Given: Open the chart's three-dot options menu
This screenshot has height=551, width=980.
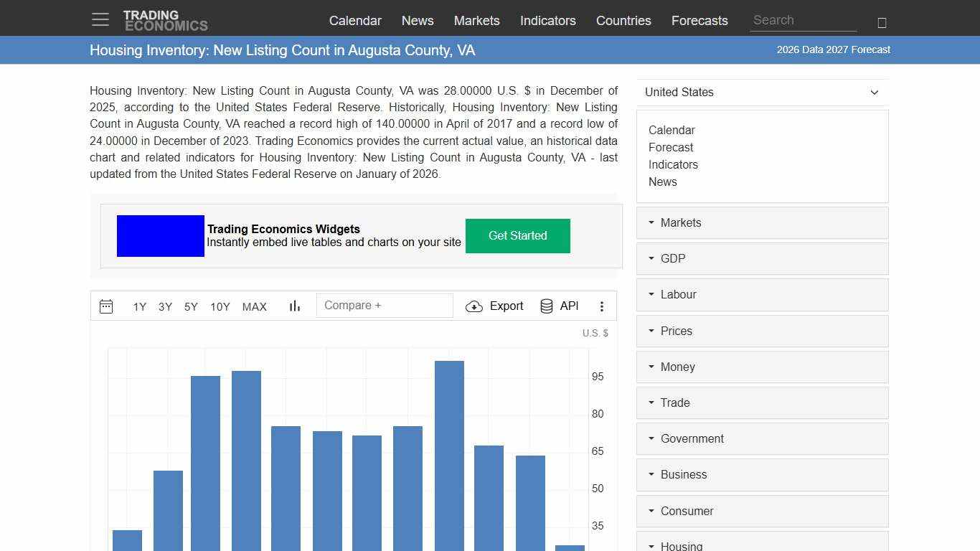Looking at the screenshot, I should pos(602,306).
